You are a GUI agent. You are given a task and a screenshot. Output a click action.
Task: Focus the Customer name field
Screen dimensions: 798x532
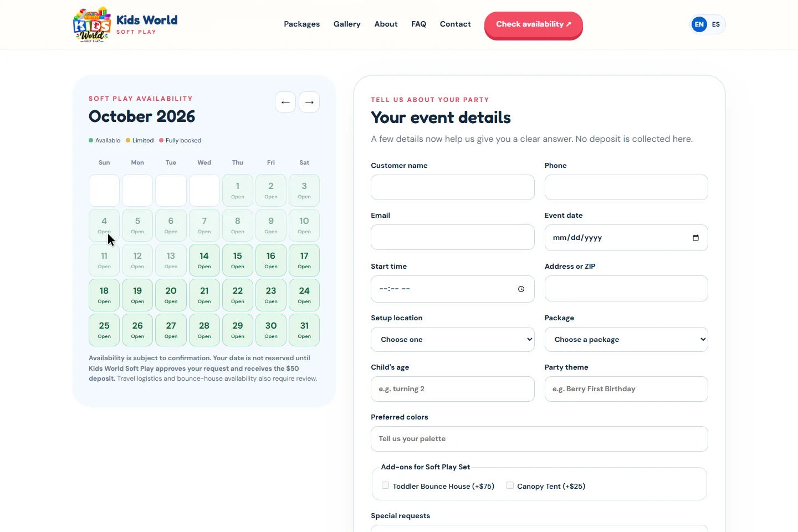coord(453,187)
